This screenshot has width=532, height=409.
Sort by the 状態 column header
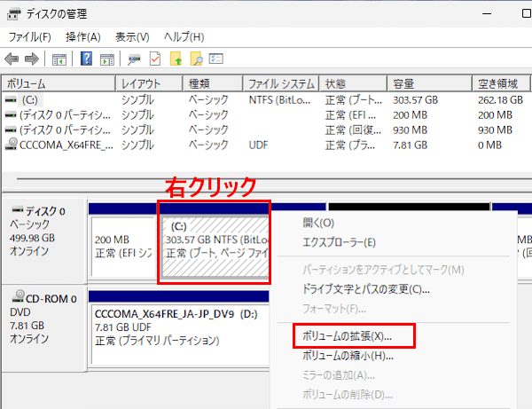pyautogui.click(x=353, y=83)
